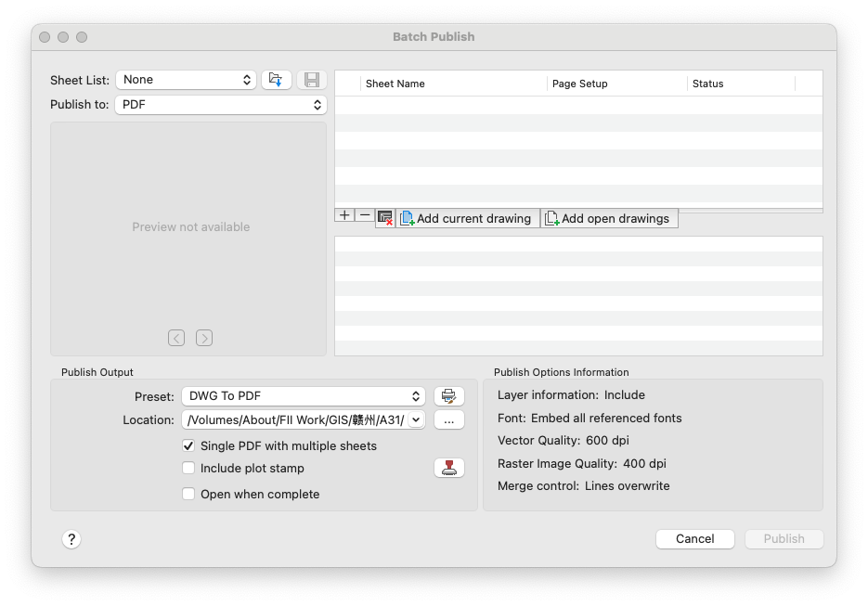Click the save sheet list disk icon
868x606 pixels.
click(x=311, y=80)
